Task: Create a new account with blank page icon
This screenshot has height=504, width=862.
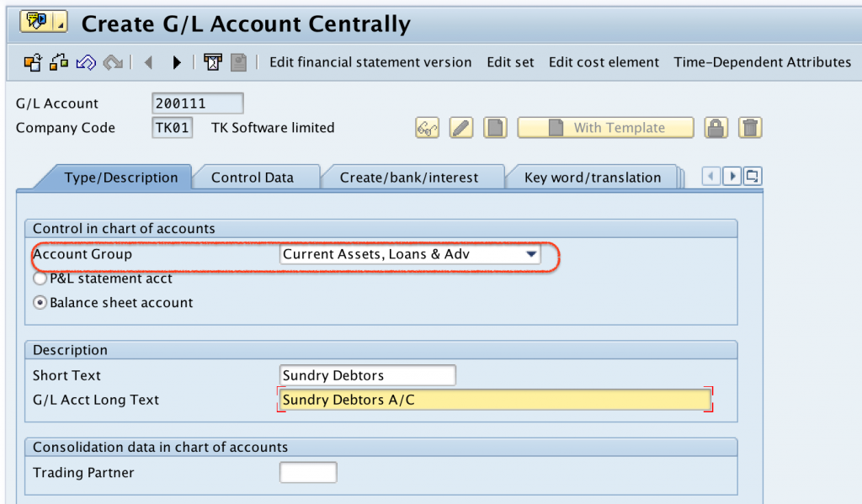Action: point(495,128)
